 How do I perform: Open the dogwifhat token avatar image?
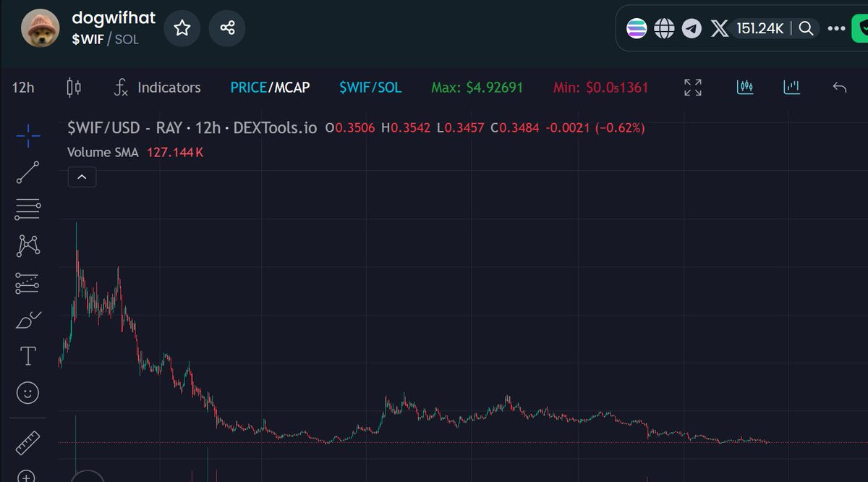click(40, 29)
